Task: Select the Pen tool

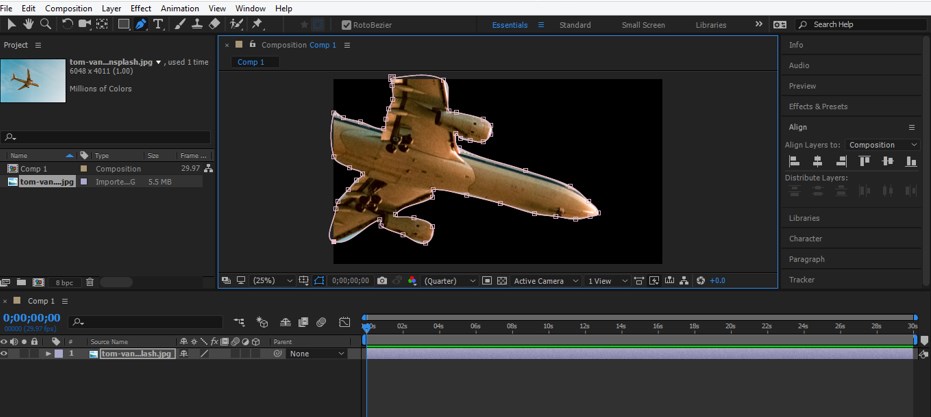Action: coord(141,24)
